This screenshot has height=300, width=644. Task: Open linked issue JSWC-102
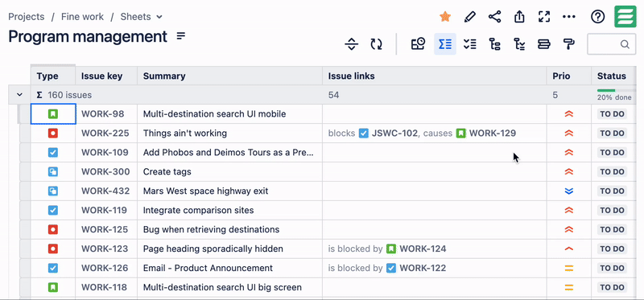coord(394,134)
